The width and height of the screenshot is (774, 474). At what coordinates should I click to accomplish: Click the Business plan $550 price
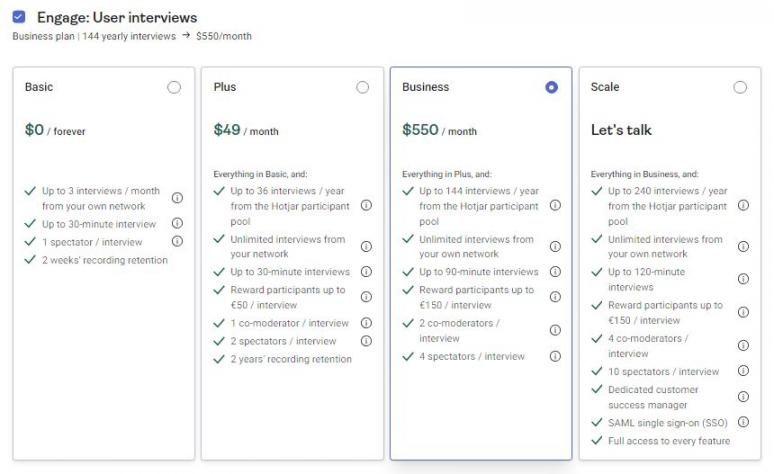(420, 130)
